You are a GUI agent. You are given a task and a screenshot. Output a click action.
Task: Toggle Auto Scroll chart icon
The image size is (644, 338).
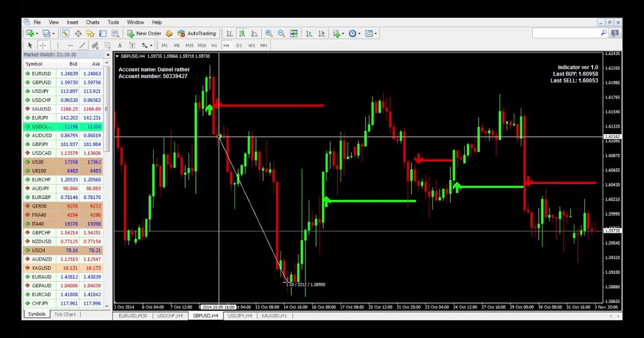[309, 33]
